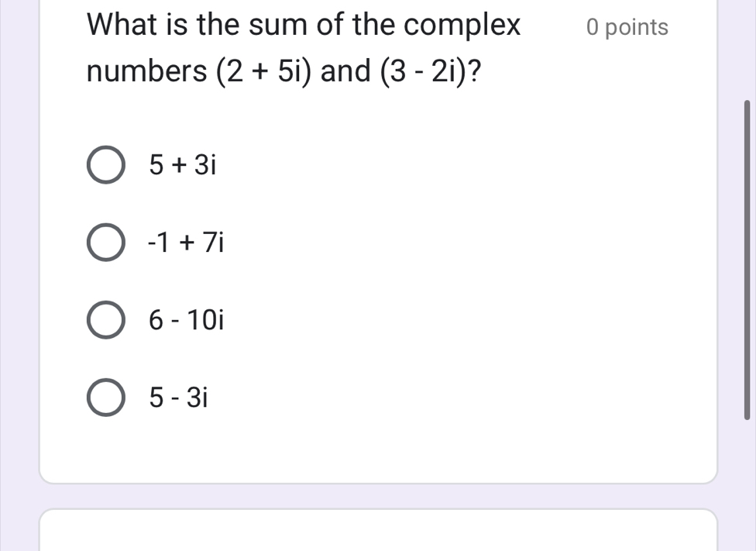Click the answer label text "5 + 3i"
The height and width of the screenshot is (551, 756).
coord(181,164)
